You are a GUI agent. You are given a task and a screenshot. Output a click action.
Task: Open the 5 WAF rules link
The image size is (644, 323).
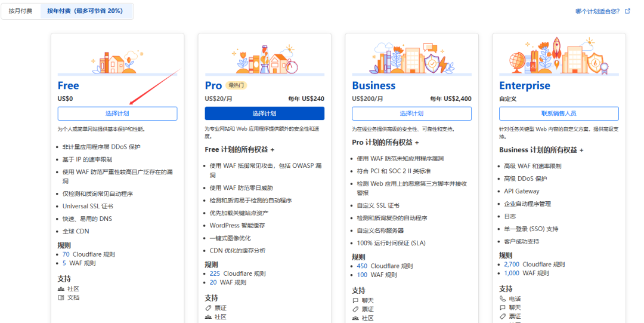pyautogui.click(x=64, y=263)
